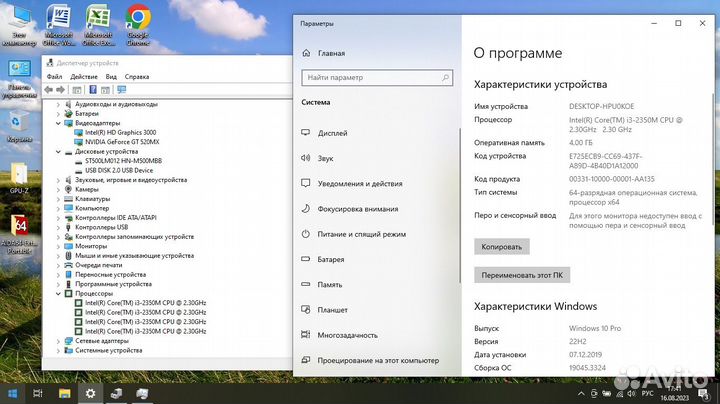The image size is (720, 404).
Task: Expand the Компьютер node
Action: (58, 209)
